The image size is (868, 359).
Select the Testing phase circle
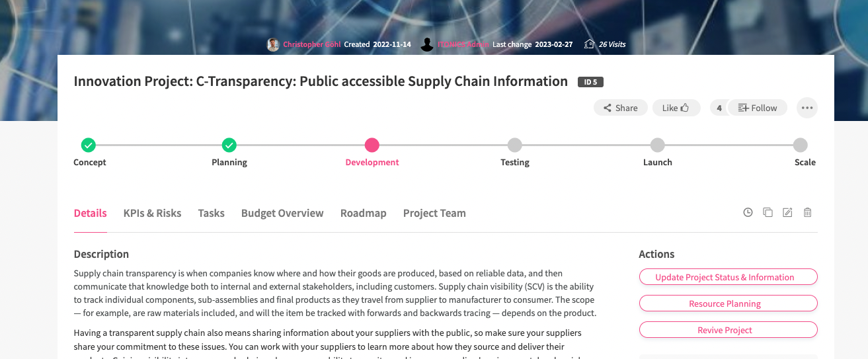click(514, 145)
